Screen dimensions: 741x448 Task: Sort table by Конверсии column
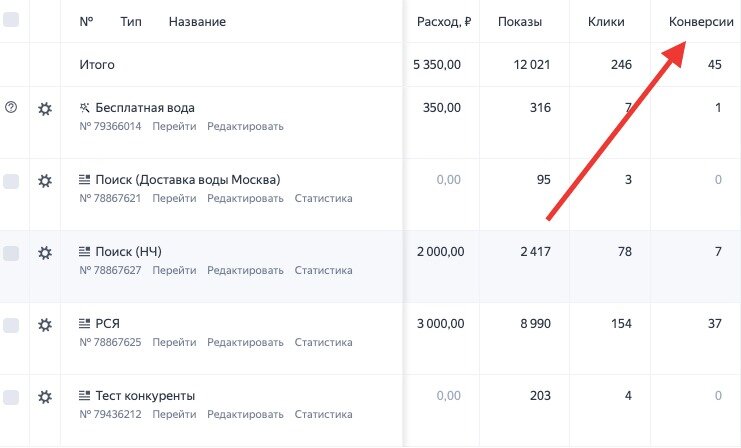[699, 22]
